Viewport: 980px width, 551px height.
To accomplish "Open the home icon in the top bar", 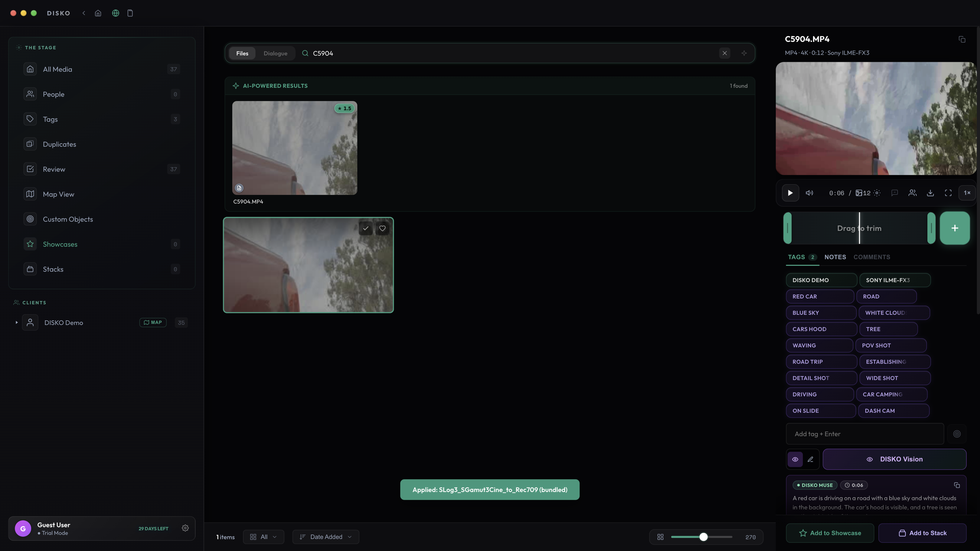I will [x=98, y=13].
